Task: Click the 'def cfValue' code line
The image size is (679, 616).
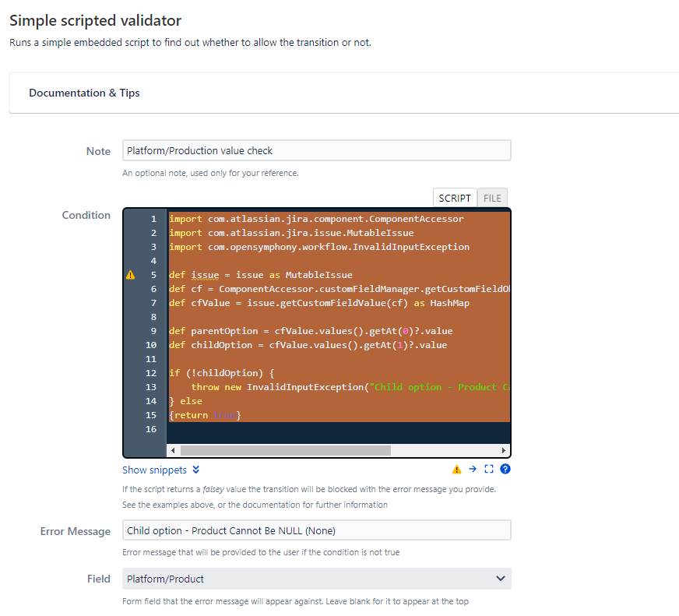Action: pyautogui.click(x=319, y=303)
